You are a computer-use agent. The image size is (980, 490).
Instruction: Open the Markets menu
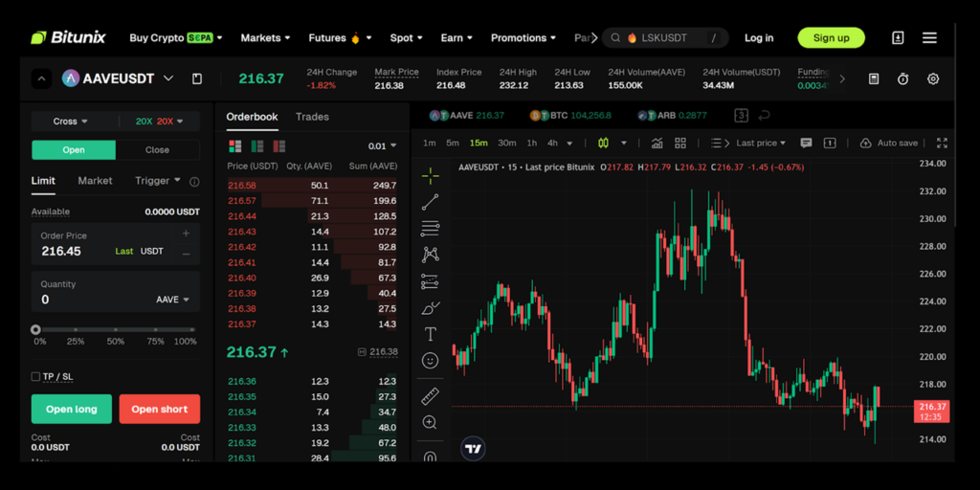click(x=266, y=38)
